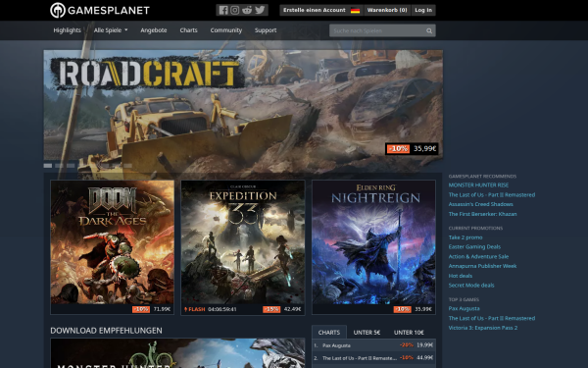
Task: Open the Highlights menu item
Action: 67,30
